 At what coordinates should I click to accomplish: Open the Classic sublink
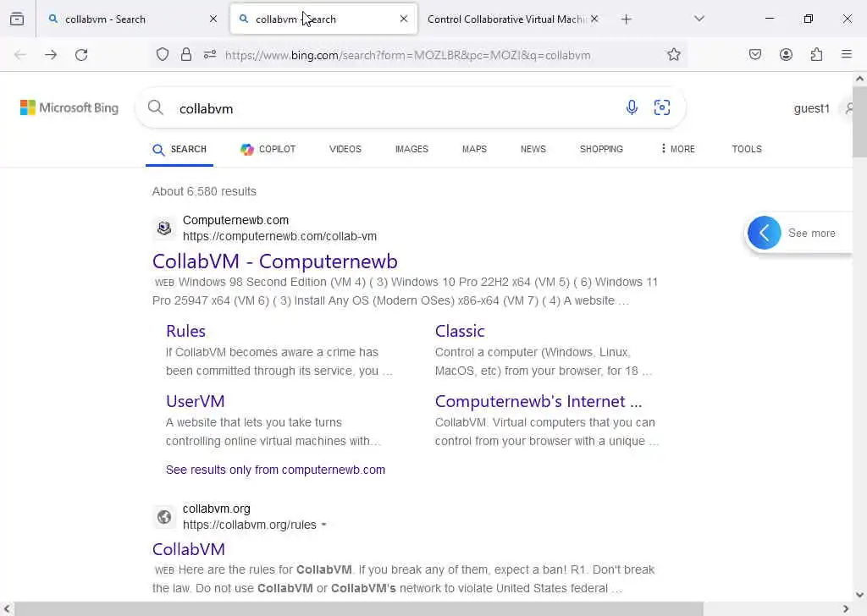[x=460, y=331]
